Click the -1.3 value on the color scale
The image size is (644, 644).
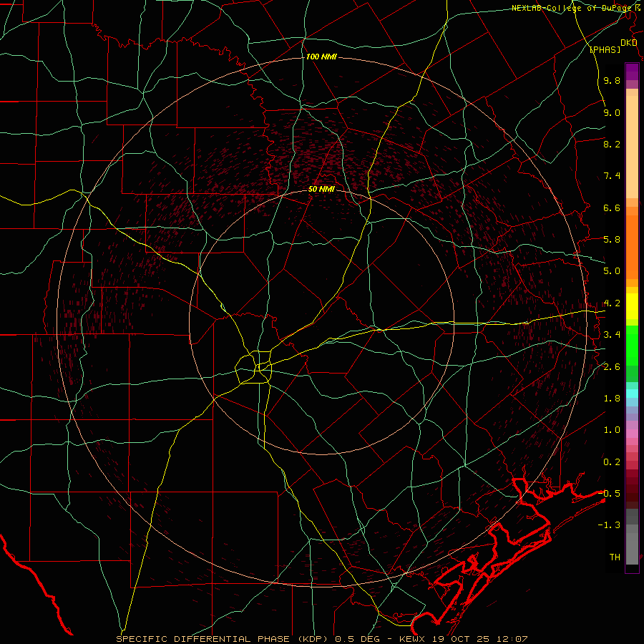click(609, 525)
